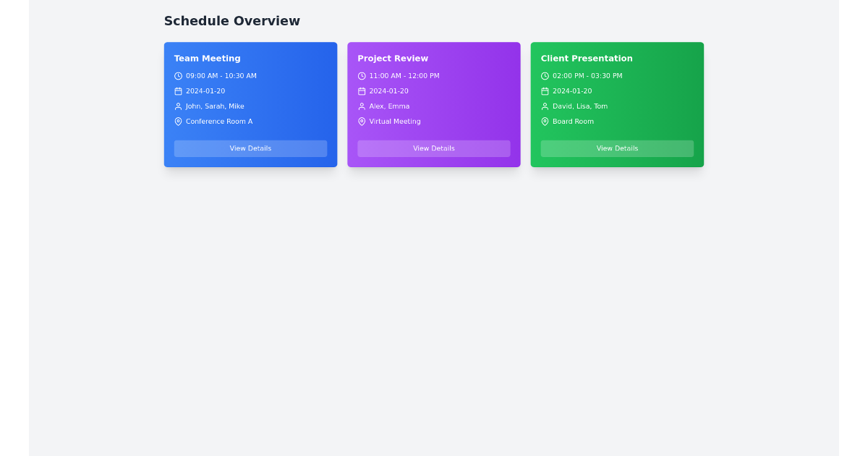
Task: Click the location pin beside Conference Room A
Action: coord(178,121)
